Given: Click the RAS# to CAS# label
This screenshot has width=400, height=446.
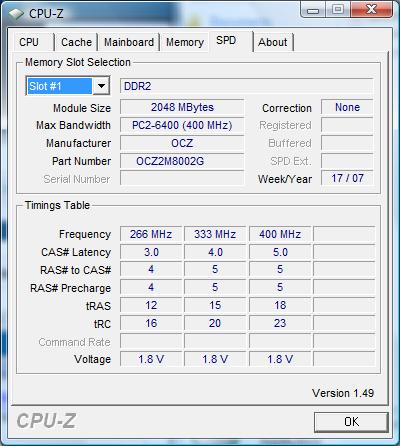Looking at the screenshot, I should 75,270.
